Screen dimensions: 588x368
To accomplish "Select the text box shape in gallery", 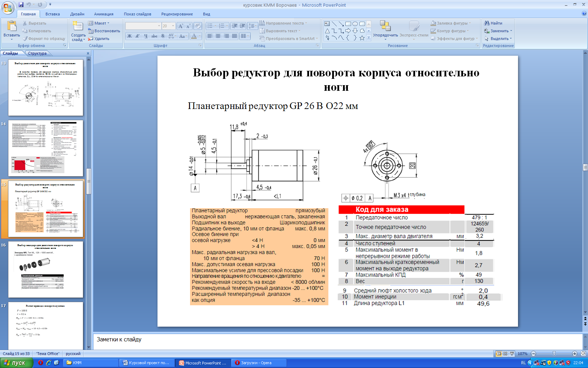I will tap(327, 24).
